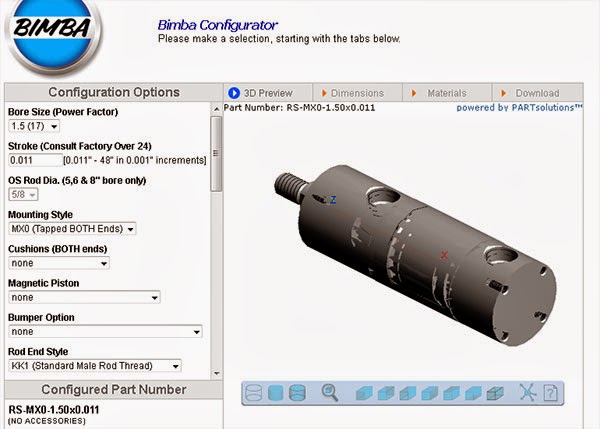The width and height of the screenshot is (600, 429).
Task: Click the powered by PARTsolutions link
Action: [519, 108]
